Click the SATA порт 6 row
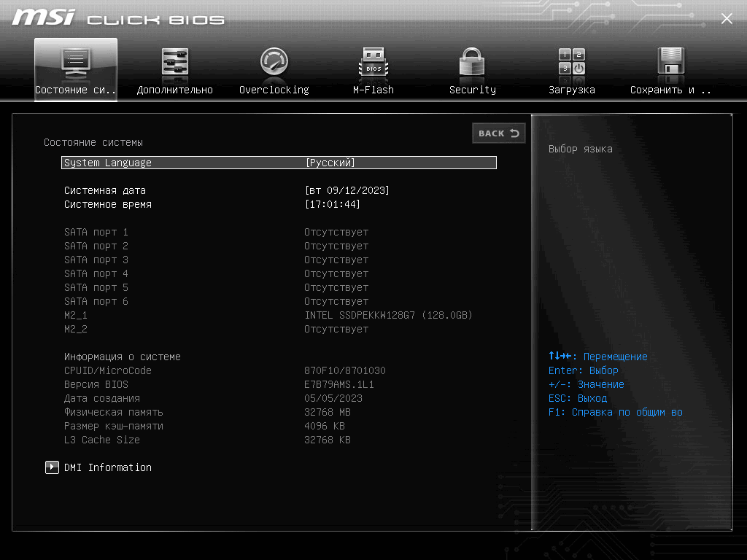Image resolution: width=747 pixels, height=560 pixels. pyautogui.click(x=216, y=301)
